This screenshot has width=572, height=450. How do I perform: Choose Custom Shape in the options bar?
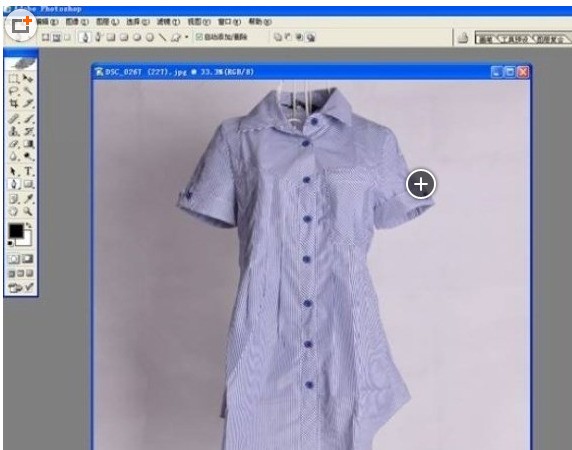pos(176,37)
